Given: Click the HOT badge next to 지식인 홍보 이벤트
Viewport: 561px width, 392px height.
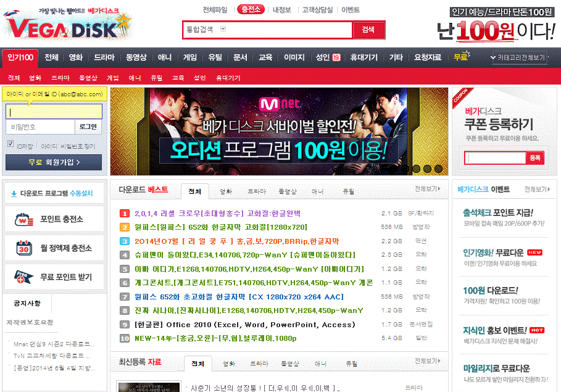Looking at the screenshot, I should coord(537,330).
